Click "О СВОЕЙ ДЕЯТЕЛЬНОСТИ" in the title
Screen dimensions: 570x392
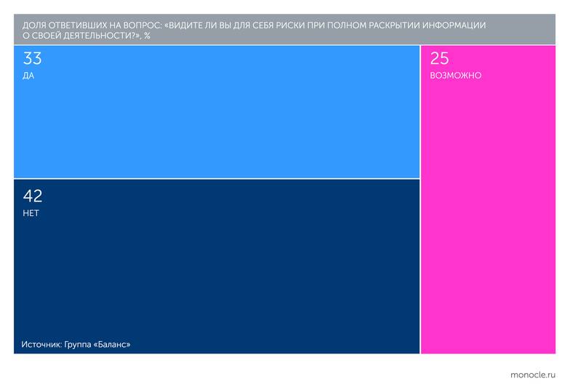coord(73,35)
